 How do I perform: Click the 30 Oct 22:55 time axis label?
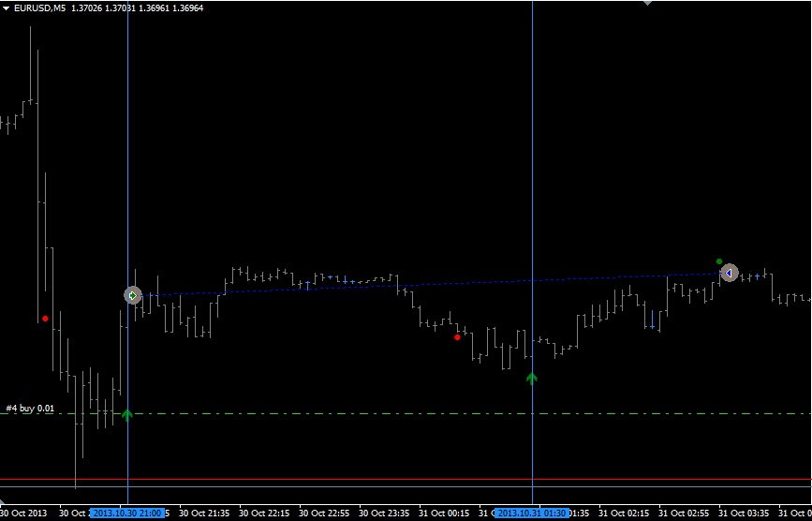pos(325,514)
